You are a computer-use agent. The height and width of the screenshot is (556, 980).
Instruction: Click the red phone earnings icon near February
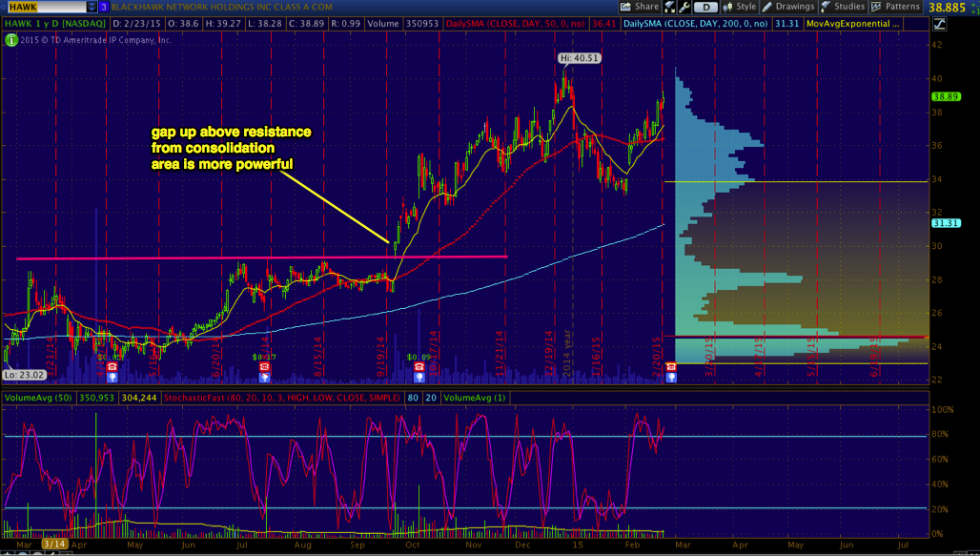[x=670, y=366]
